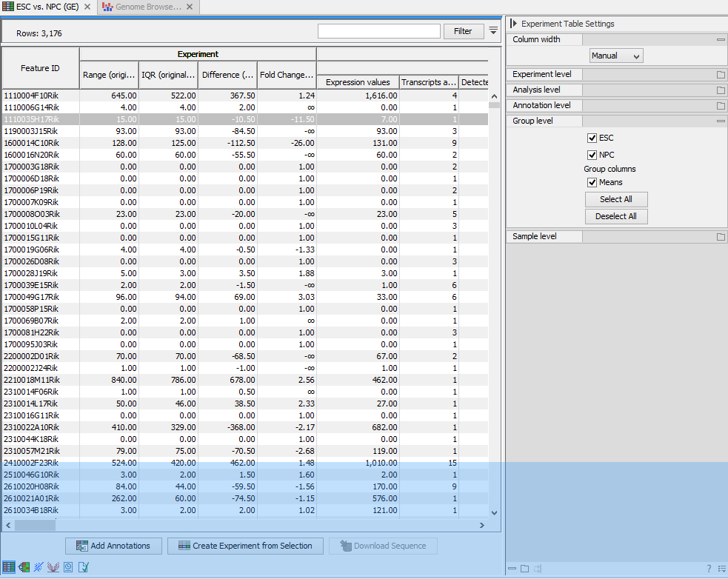Uncheck the ESC group checkbox
The height and width of the screenshot is (579, 728).
592,138
